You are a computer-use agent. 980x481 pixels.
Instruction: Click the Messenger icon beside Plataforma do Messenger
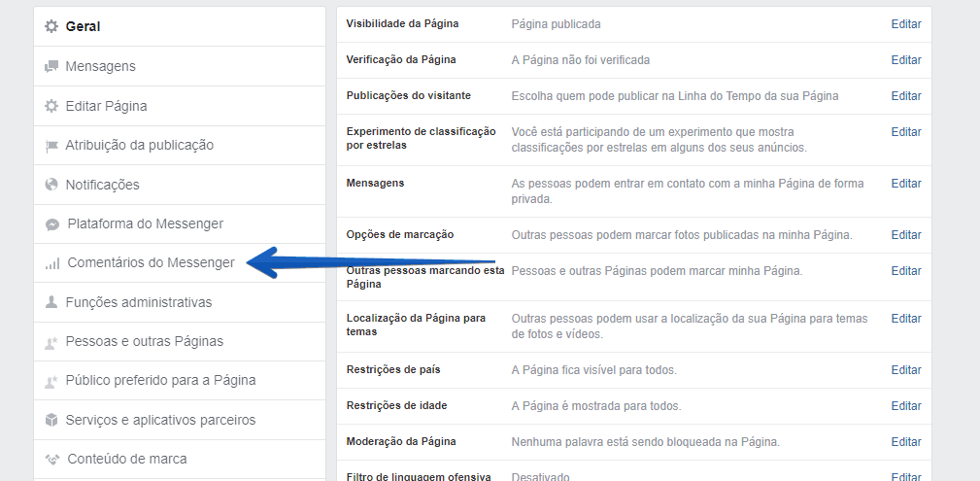(52, 224)
